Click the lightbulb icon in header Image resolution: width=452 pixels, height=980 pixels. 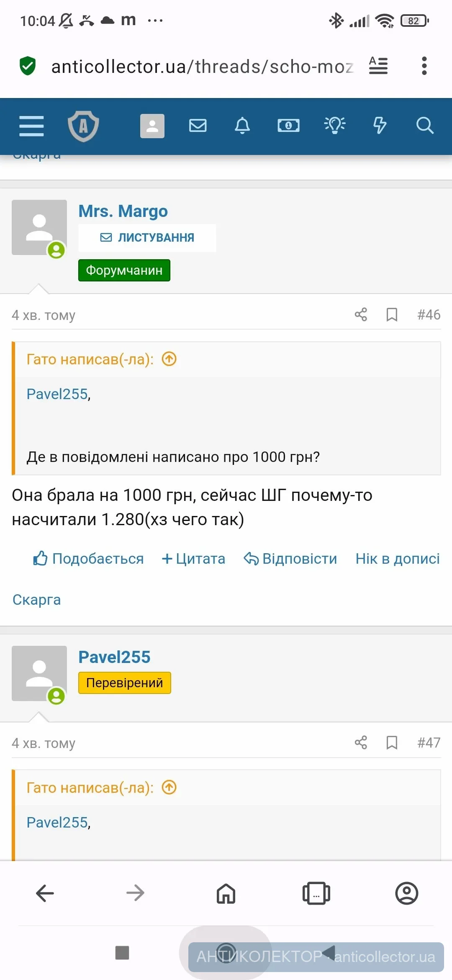pos(335,125)
